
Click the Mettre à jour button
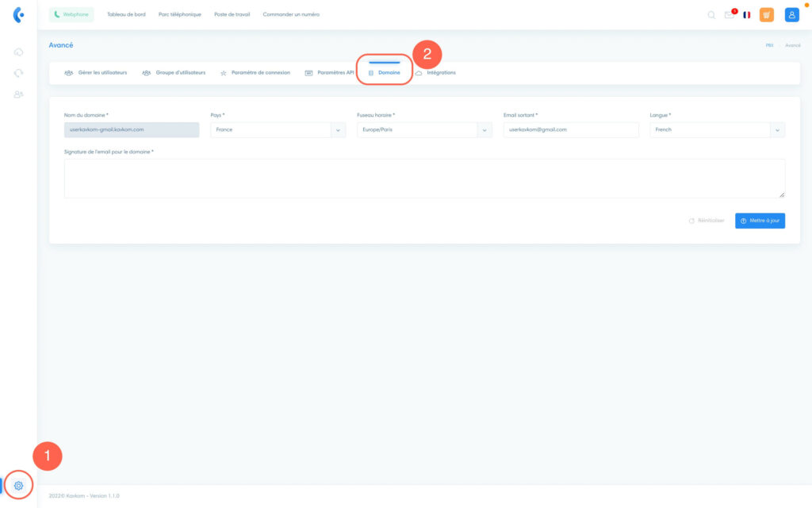760,221
